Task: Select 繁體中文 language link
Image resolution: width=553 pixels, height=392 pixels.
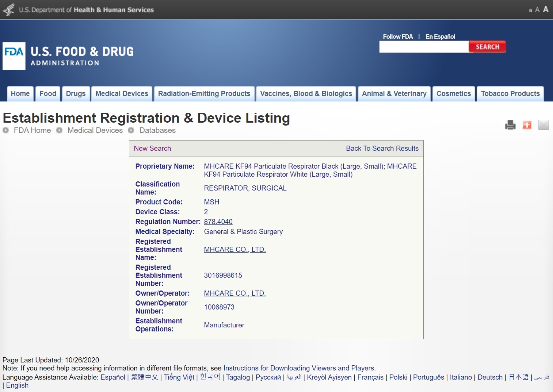Action: [x=145, y=377]
